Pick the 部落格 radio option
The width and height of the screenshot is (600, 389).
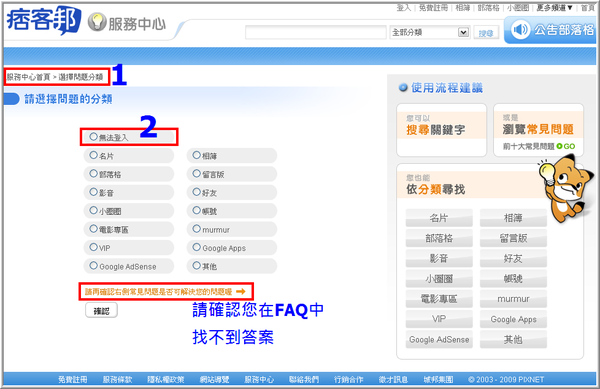click(x=93, y=174)
